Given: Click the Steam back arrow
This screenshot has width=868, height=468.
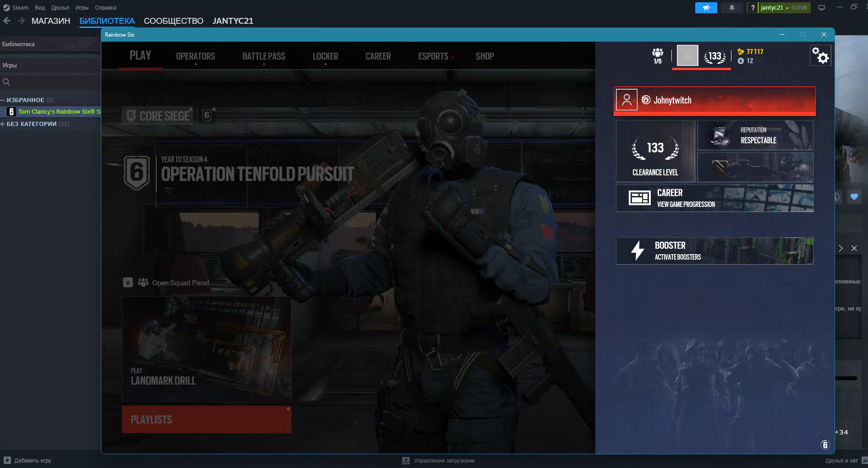Looking at the screenshot, I should click(x=7, y=21).
